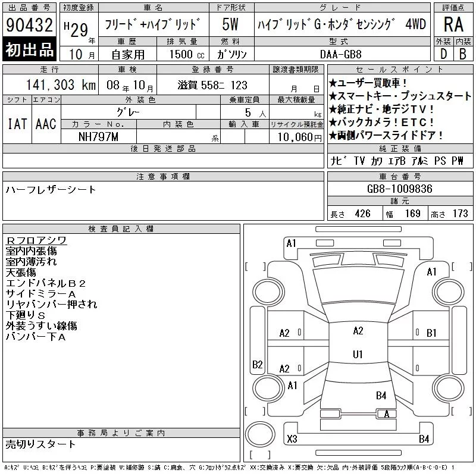Select the damage code legend at the bottom
This screenshot has height=476, width=476.
click(x=229, y=468)
